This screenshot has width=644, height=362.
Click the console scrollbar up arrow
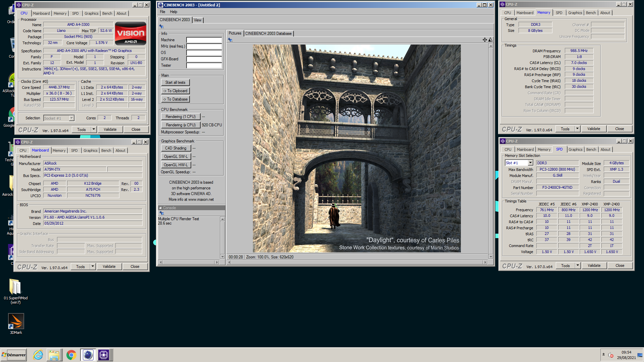[x=222, y=219]
